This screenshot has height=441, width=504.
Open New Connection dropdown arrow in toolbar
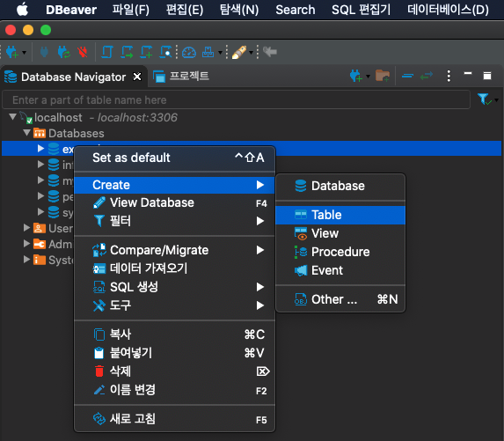click(x=24, y=53)
